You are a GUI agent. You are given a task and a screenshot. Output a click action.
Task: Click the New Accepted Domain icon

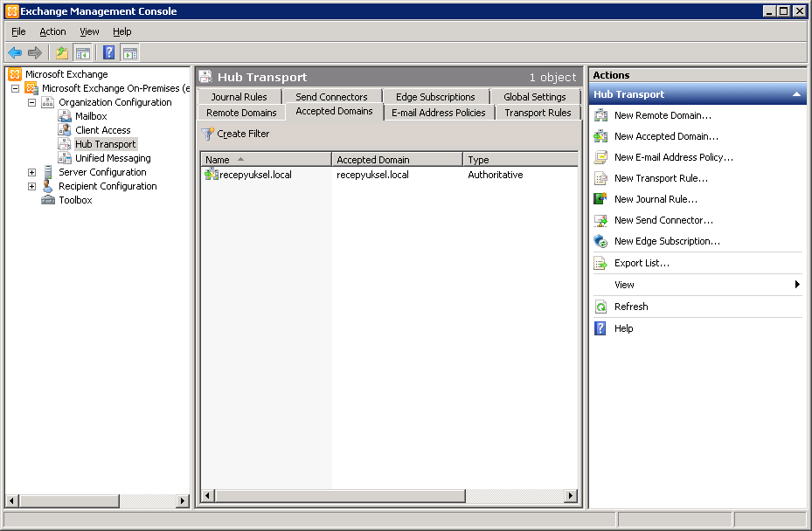pyautogui.click(x=600, y=136)
